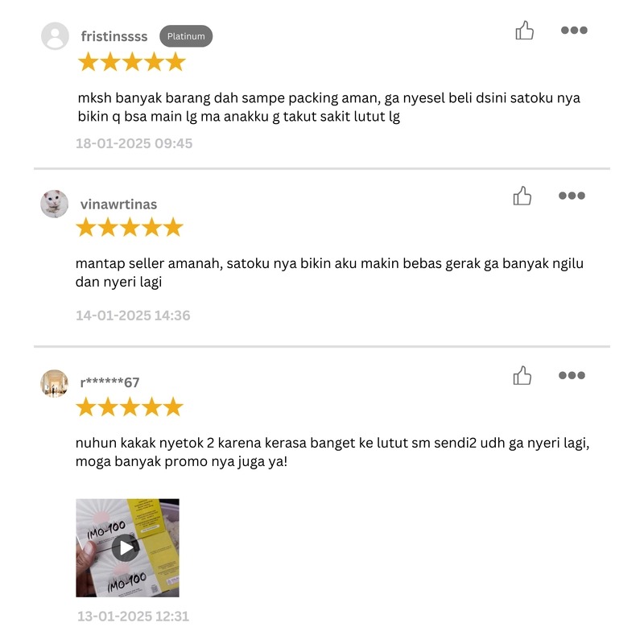This screenshot has width=644, height=644.
Task: Give thumbs up to r******67 review
Action: point(522,375)
